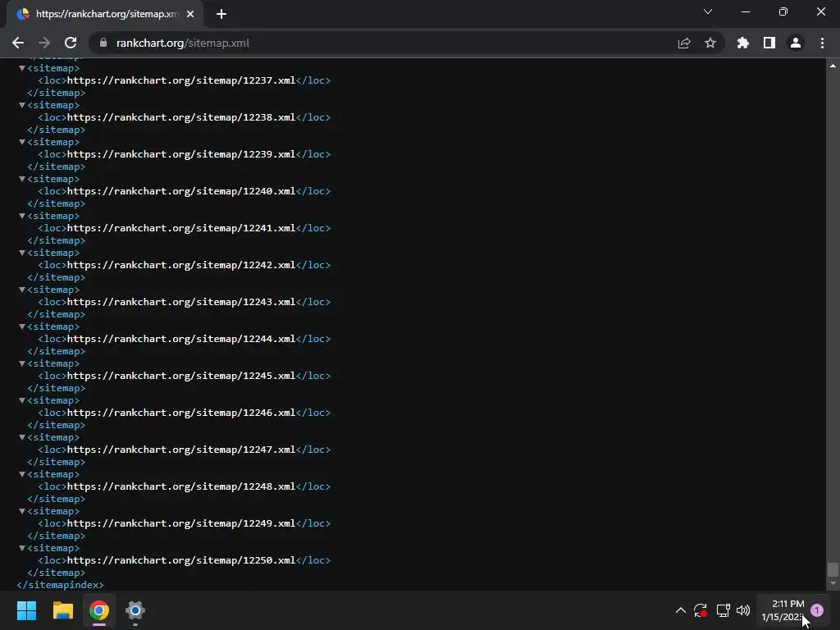
Task: Share this page via share icon
Action: pyautogui.click(x=684, y=43)
